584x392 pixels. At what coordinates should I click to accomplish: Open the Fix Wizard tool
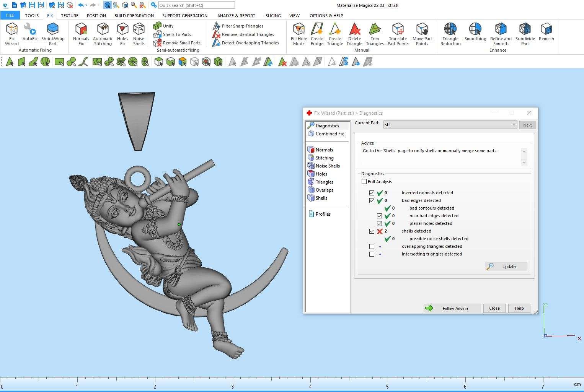coord(12,34)
